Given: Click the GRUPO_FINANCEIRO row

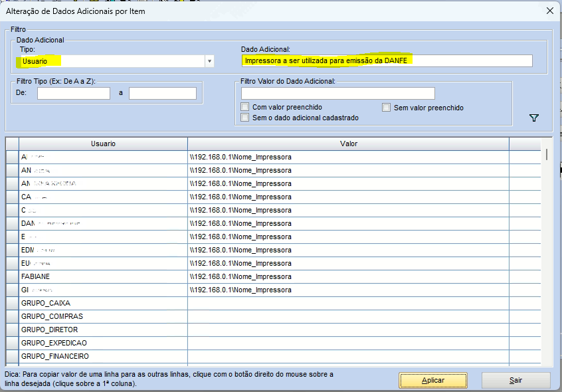Looking at the screenshot, I should (x=103, y=356).
